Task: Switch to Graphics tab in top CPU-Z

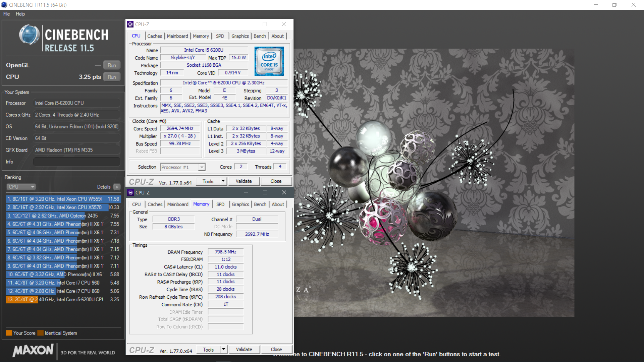Action: coord(240,36)
